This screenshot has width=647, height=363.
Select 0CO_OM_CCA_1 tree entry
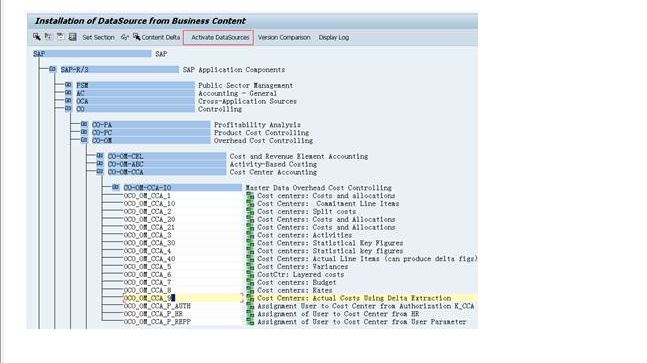pyautogui.click(x=147, y=196)
